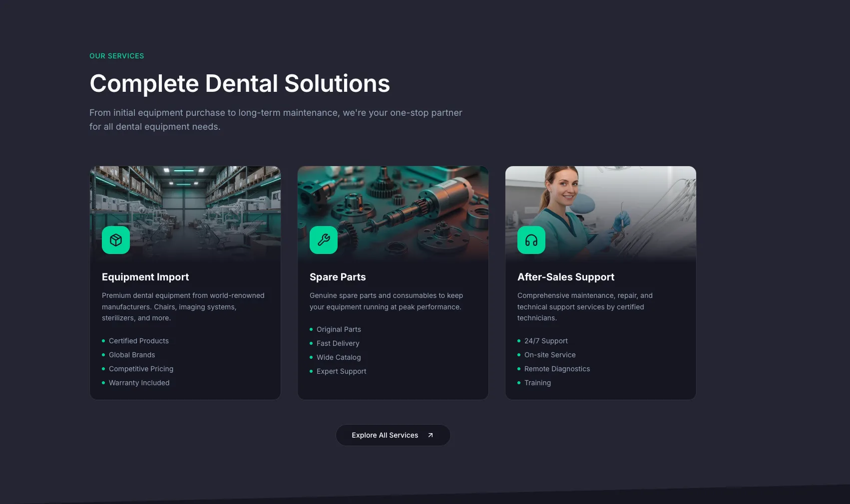Click the Equipment Import description paragraph
850x504 pixels.
(183, 307)
